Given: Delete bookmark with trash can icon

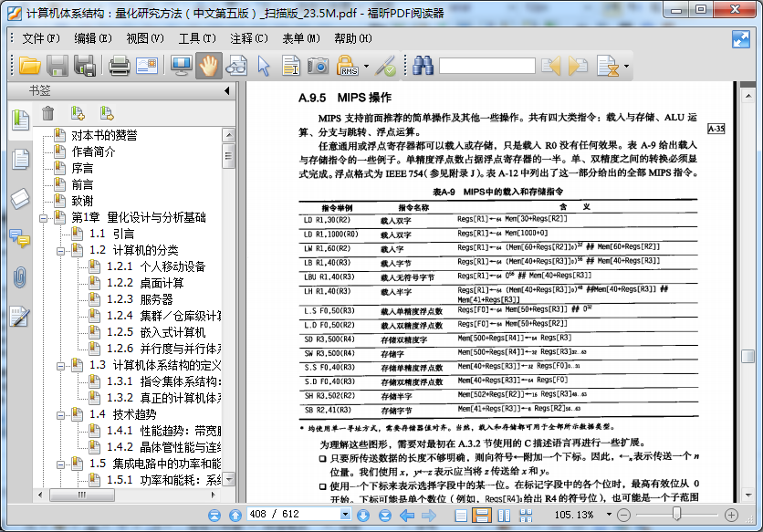Looking at the screenshot, I should point(47,113).
